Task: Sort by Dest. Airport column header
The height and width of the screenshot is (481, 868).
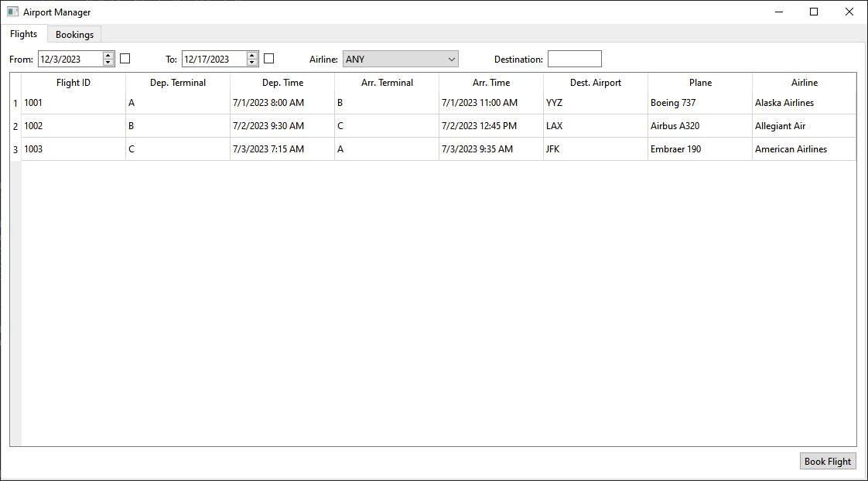Action: 596,83
